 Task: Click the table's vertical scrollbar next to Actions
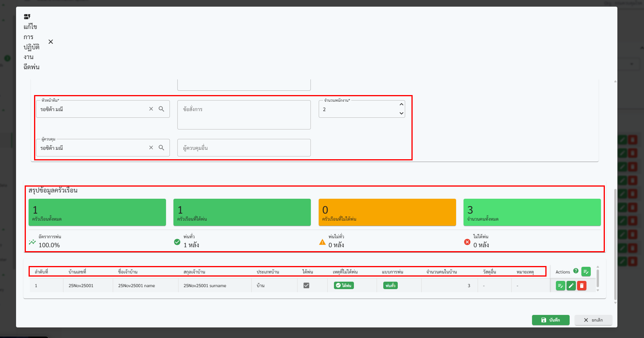coord(597,279)
